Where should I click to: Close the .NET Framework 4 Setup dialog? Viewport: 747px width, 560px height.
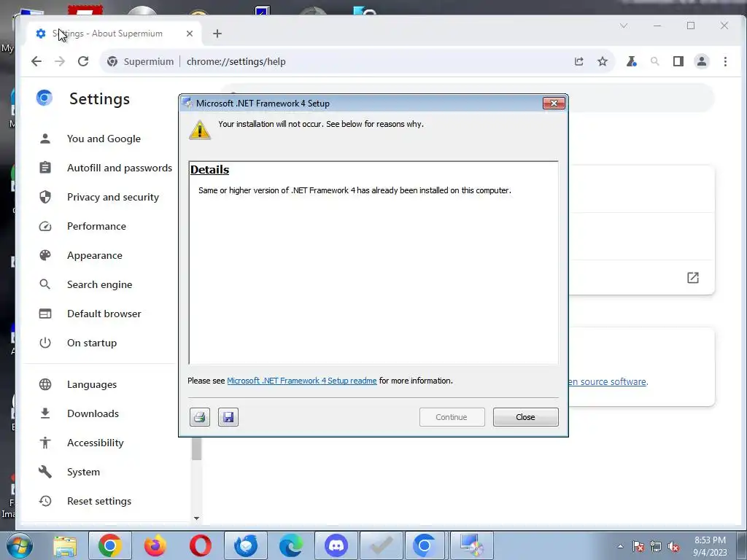[x=525, y=417]
